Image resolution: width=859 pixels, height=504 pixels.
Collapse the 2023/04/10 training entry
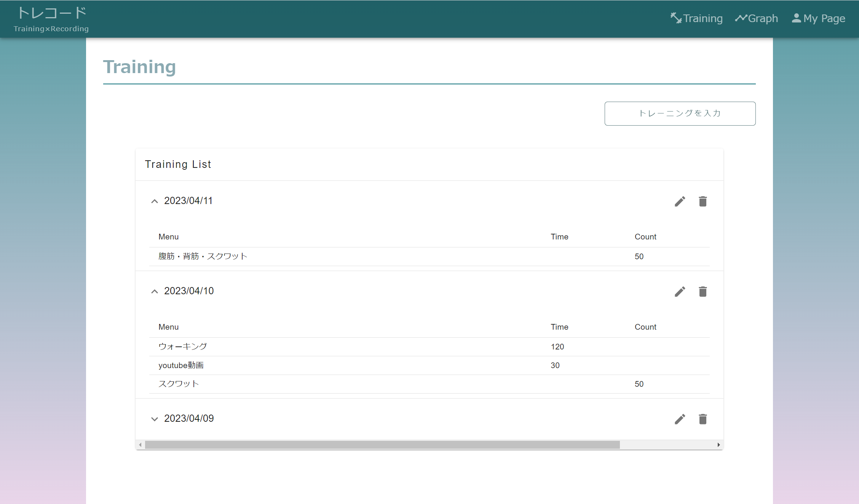[155, 291]
